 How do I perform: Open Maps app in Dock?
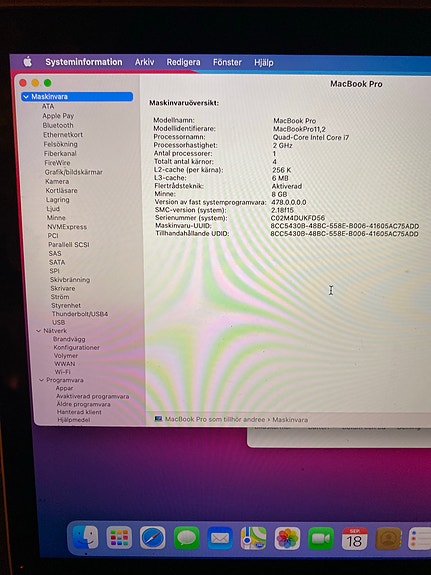pyautogui.click(x=253, y=538)
